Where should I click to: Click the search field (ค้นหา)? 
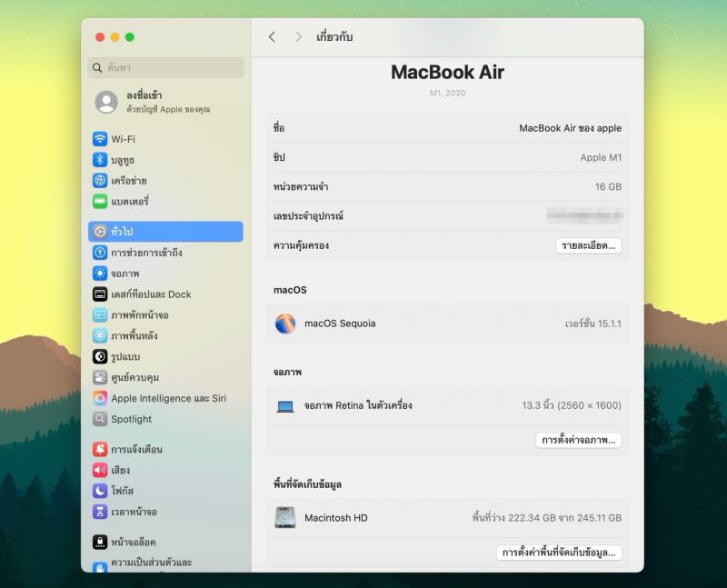pos(165,67)
